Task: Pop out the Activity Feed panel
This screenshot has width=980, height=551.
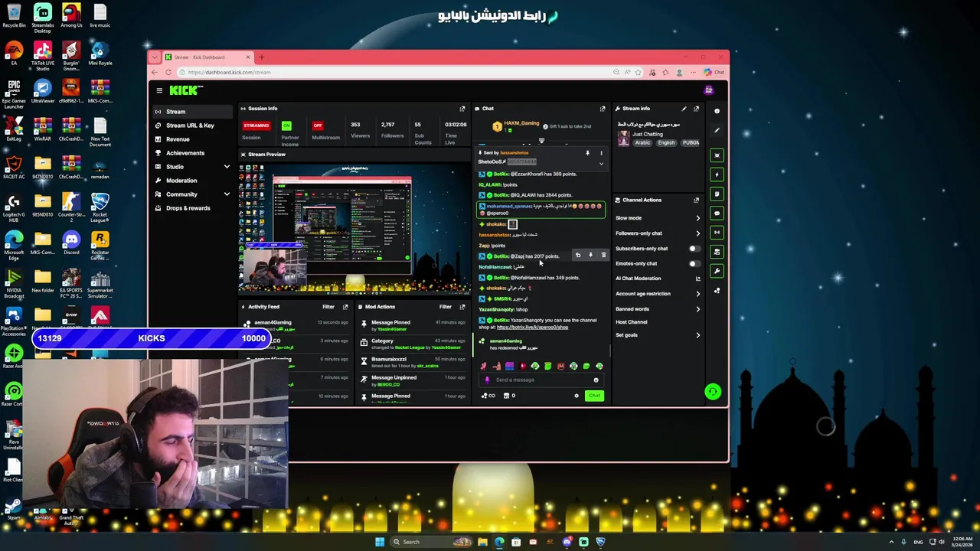Action: click(345, 307)
